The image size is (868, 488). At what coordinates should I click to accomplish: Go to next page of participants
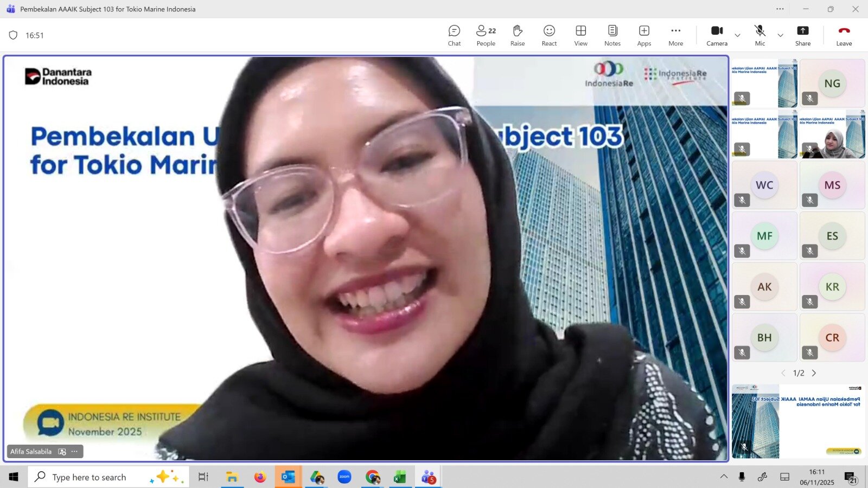814,373
